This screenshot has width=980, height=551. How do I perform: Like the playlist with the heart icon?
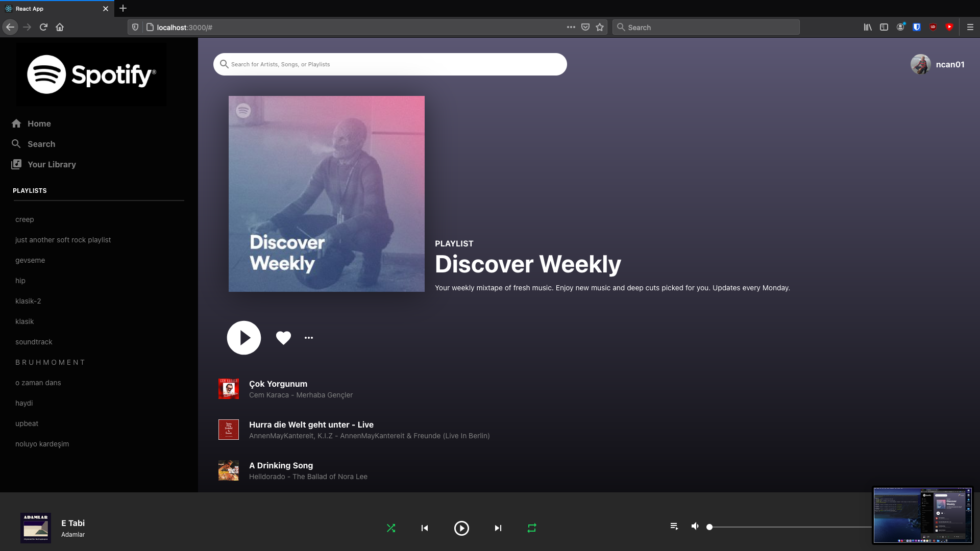283,338
